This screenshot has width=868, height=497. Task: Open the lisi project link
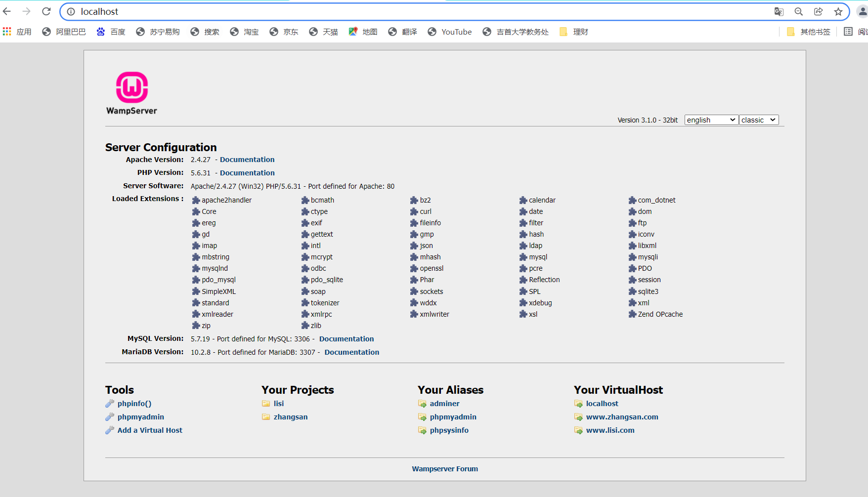tap(279, 404)
